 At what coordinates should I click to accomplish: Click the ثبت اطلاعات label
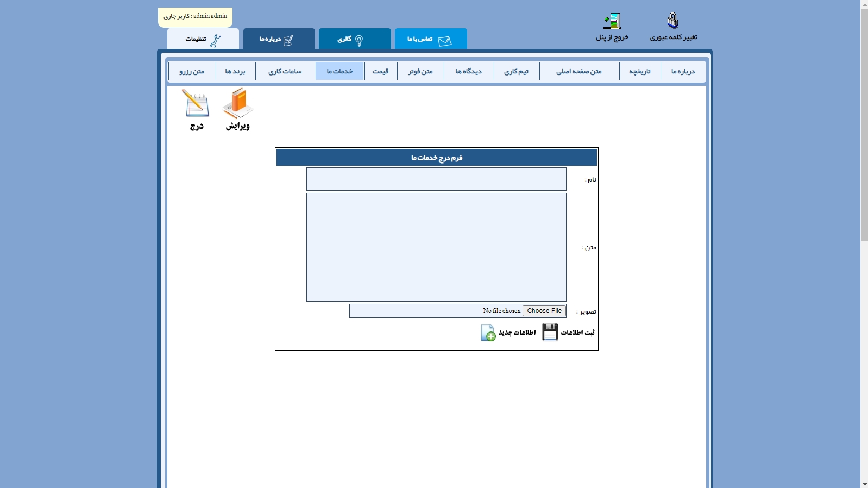click(578, 333)
